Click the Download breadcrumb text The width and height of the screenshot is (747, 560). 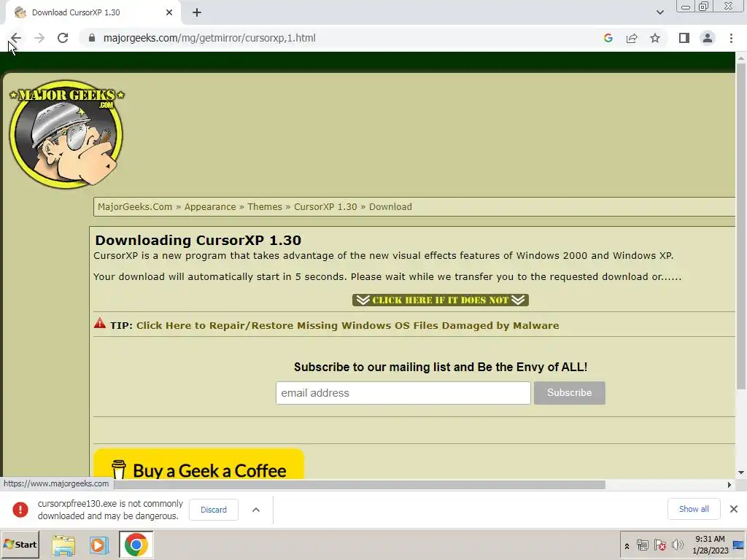pyautogui.click(x=390, y=206)
